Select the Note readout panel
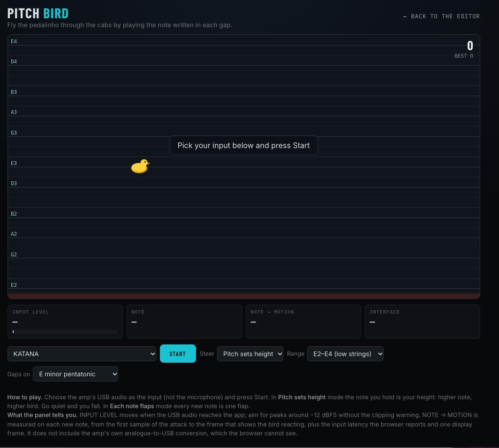 click(184, 322)
